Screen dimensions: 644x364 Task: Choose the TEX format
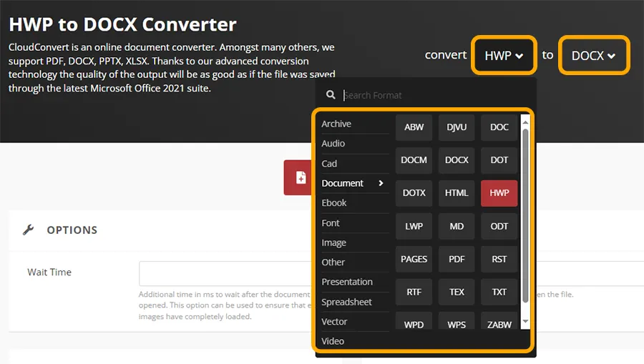[457, 292]
